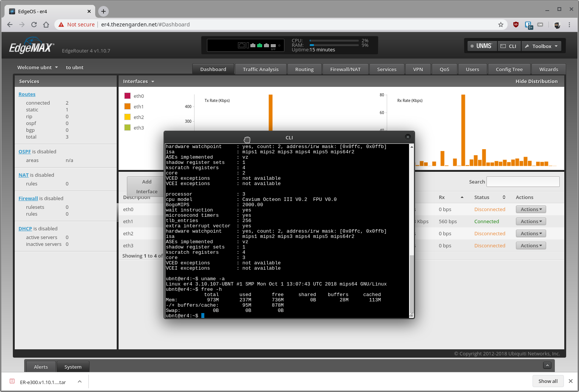This screenshot has height=392, width=579.
Task: Sort by Rx column arrow
Action: pos(462,197)
